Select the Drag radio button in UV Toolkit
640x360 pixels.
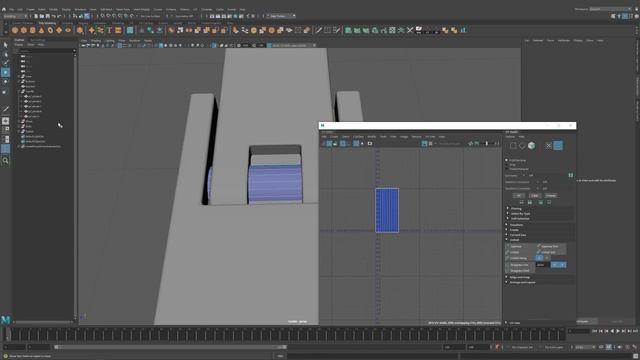(507, 164)
